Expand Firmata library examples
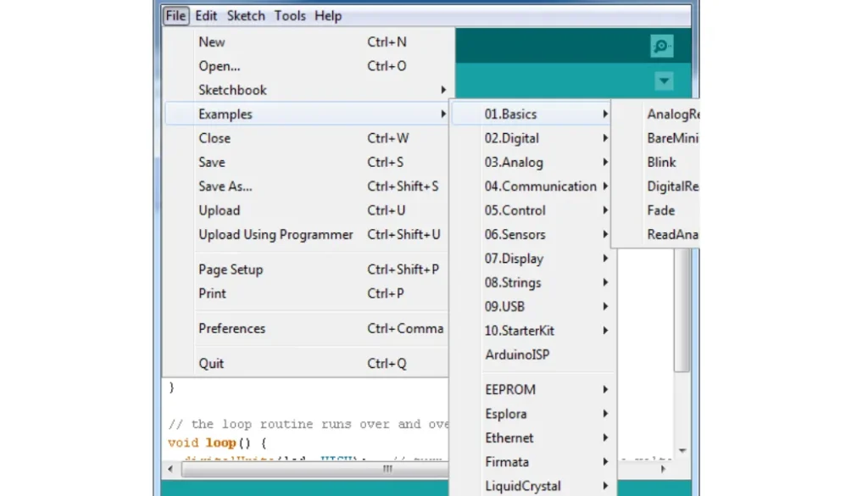 (531, 462)
